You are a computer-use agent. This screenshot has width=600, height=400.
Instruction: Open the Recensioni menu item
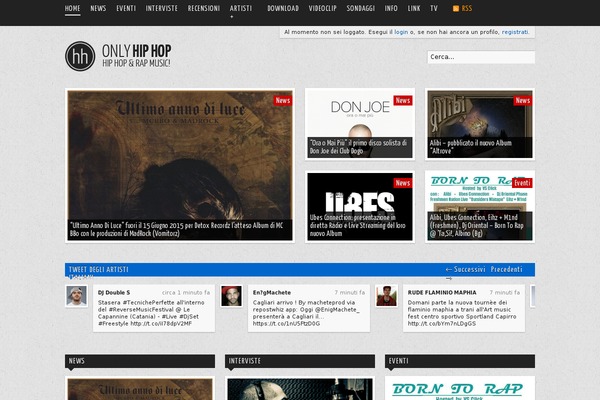(x=204, y=8)
